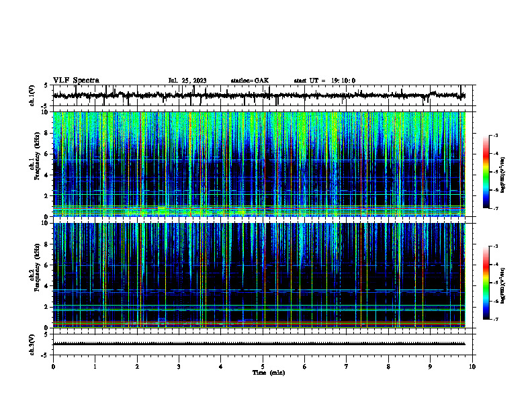Viewport: 532px width, 411px height.
Task: Click the ch.2 spectrogram panel
Action: (x=259, y=275)
